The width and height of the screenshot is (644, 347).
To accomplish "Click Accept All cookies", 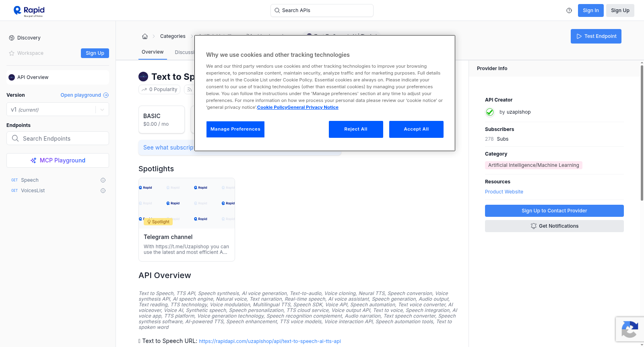I will click(x=416, y=129).
